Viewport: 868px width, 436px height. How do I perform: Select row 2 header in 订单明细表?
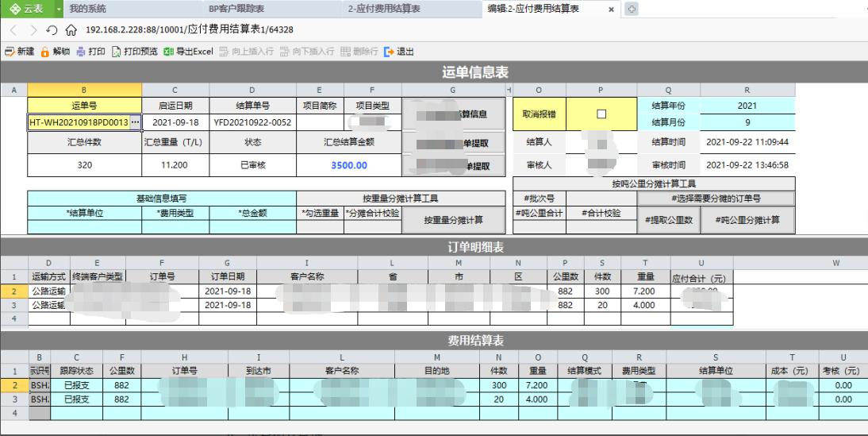(13, 291)
